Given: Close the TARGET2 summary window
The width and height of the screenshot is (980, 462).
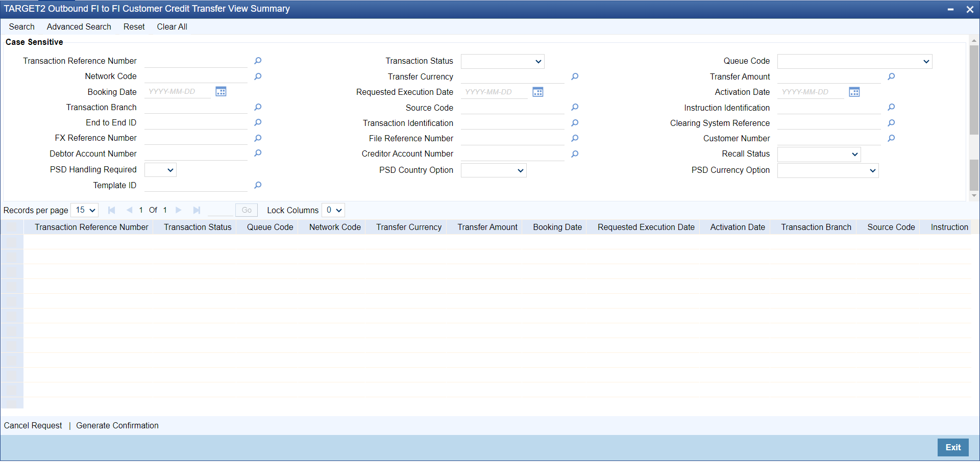Looking at the screenshot, I should [x=970, y=9].
